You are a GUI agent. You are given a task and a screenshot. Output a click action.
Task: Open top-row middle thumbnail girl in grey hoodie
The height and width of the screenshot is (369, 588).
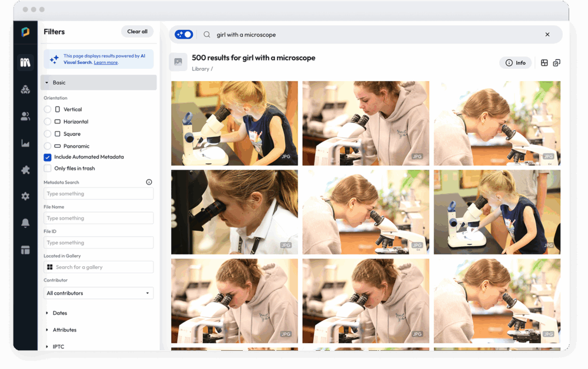[366, 123]
